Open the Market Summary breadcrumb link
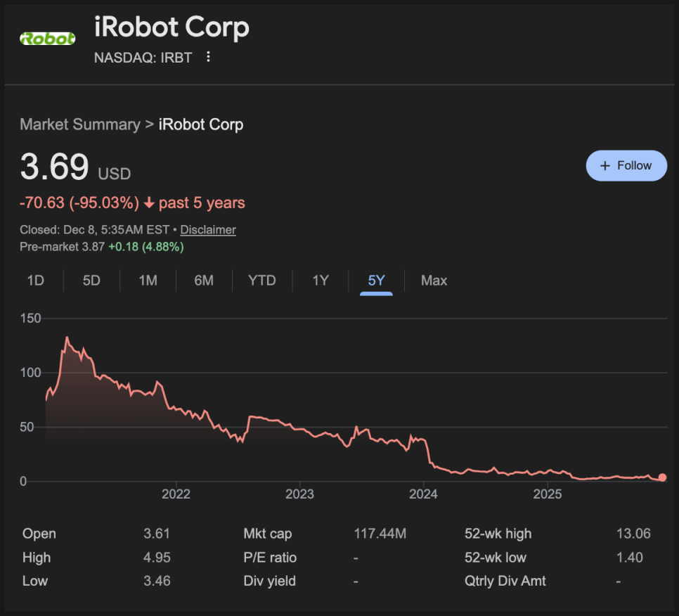The height and width of the screenshot is (616, 679). [79, 124]
